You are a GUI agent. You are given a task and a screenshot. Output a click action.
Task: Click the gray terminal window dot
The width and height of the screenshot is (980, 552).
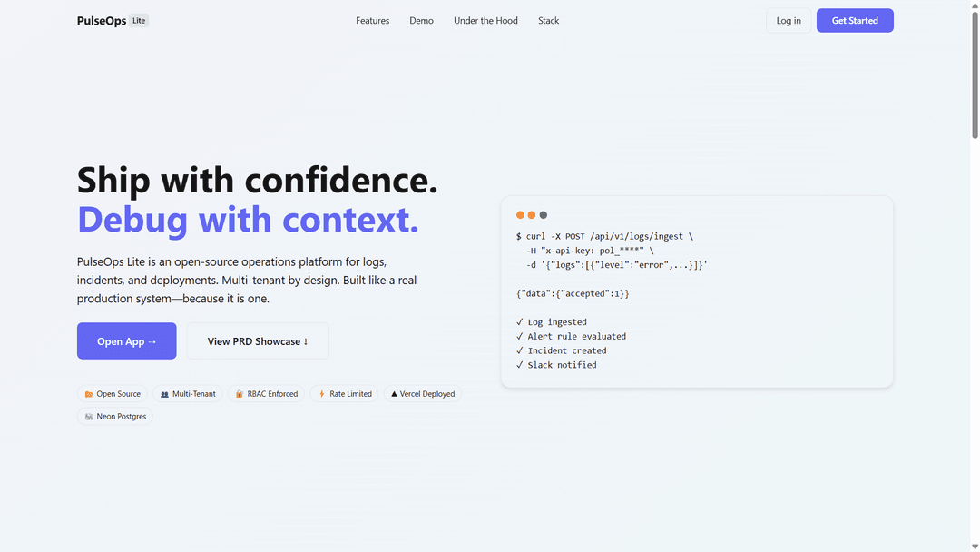pos(544,215)
